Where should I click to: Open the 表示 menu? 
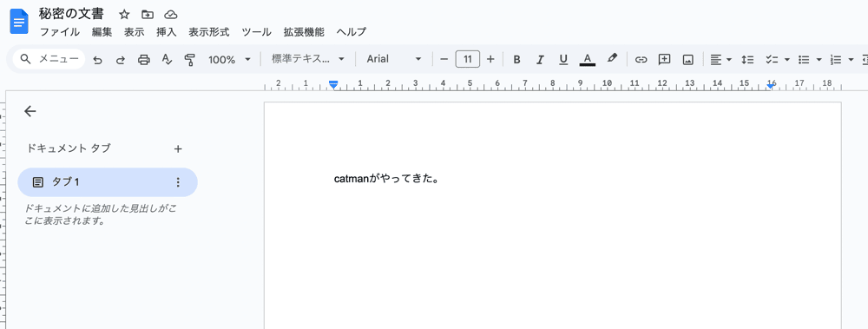pos(134,32)
